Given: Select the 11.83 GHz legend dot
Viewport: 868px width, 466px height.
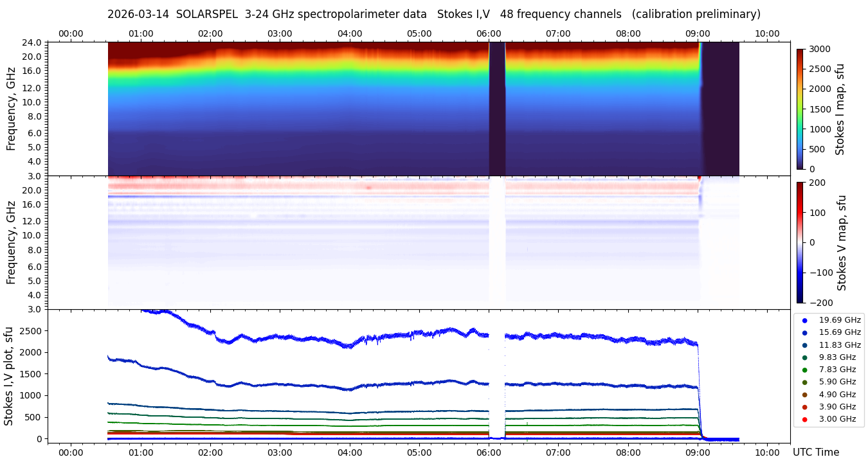Looking at the screenshot, I should tap(804, 345).
